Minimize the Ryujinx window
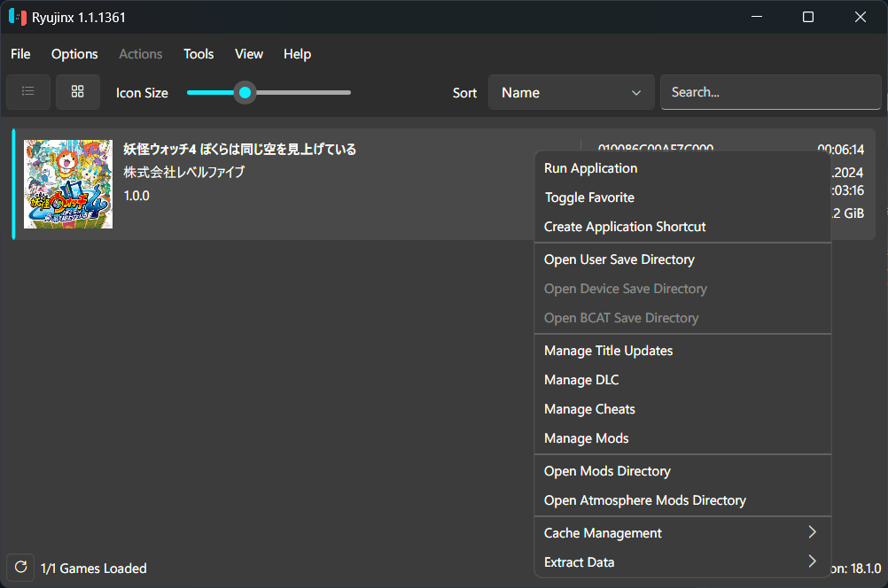This screenshot has width=888, height=588. click(757, 17)
